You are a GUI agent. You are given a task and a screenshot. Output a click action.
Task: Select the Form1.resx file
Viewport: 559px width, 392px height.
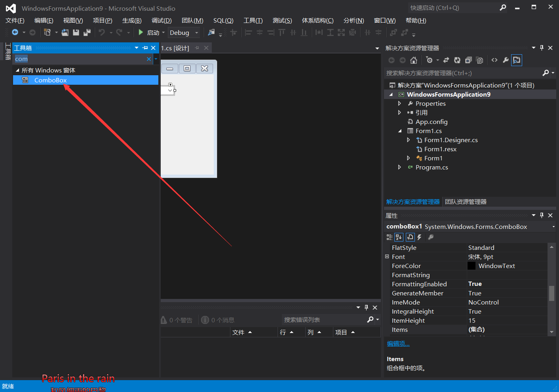(x=440, y=149)
